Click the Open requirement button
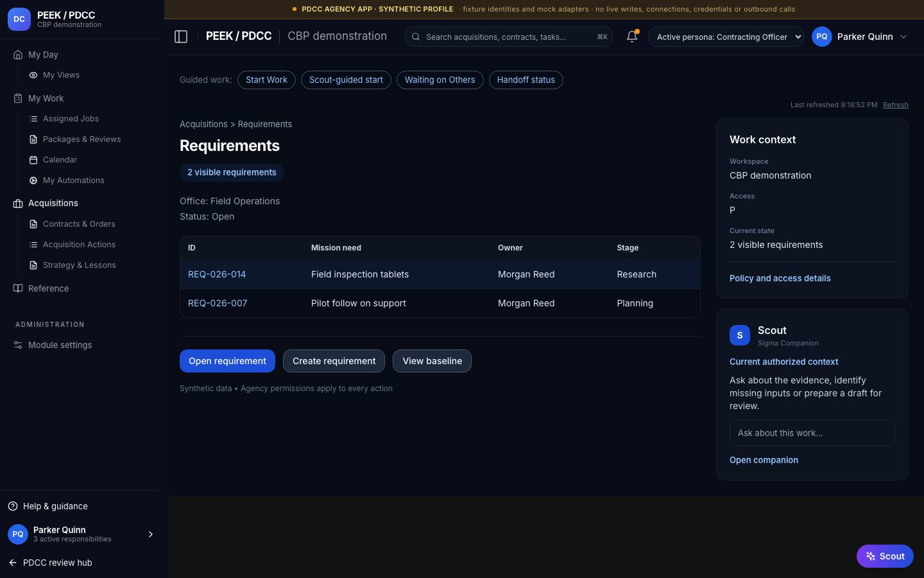Screen dimensions: 924x578 pyautogui.click(x=227, y=361)
